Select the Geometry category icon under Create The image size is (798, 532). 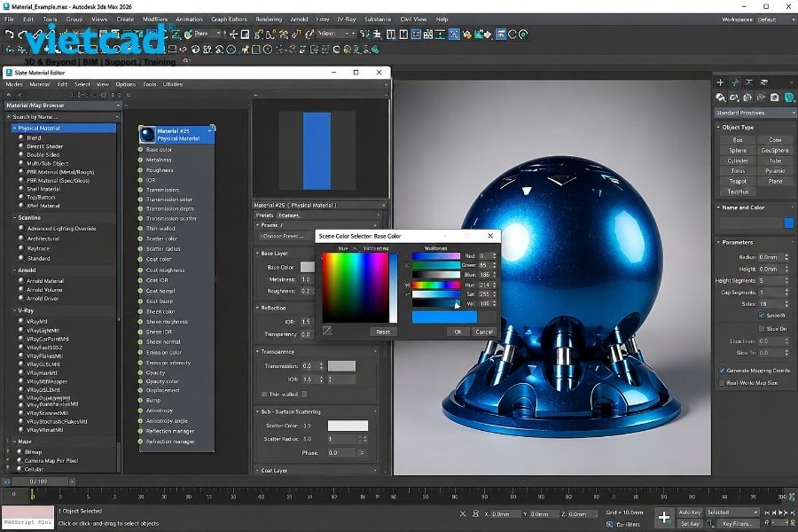click(720, 98)
